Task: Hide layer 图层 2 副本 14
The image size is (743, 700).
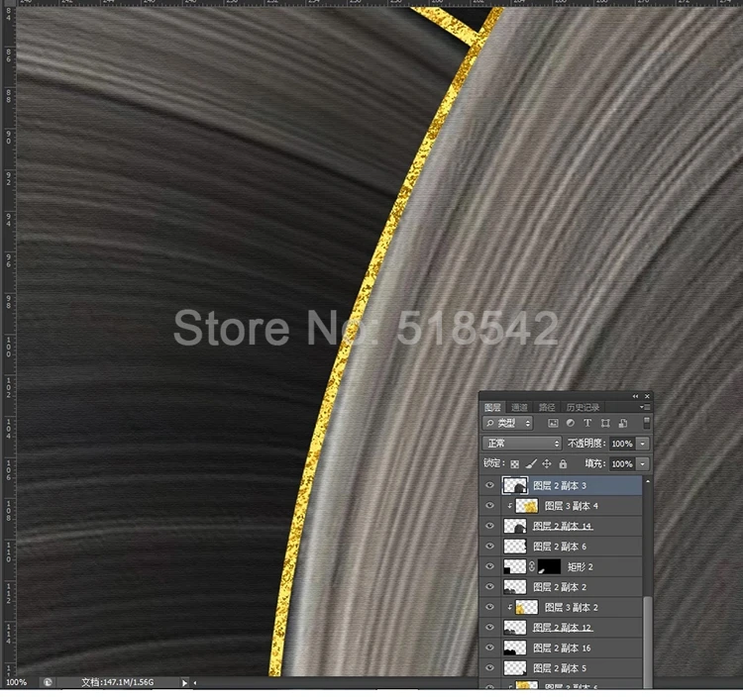Action: [x=490, y=526]
